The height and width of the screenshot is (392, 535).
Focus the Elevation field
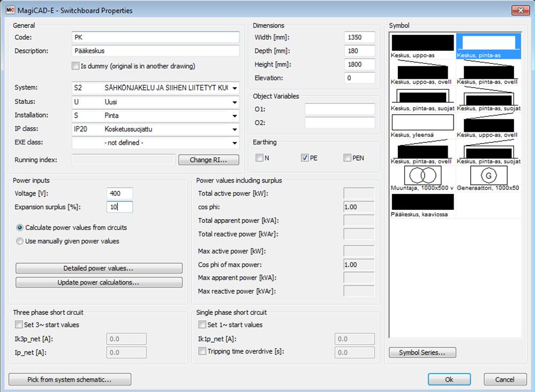[x=360, y=78]
